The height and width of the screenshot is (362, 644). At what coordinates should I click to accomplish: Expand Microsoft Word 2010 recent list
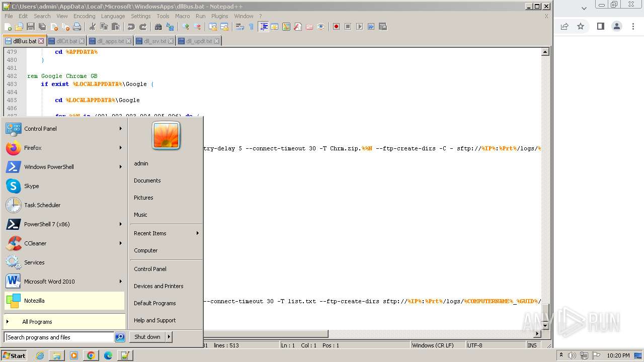tap(121, 282)
